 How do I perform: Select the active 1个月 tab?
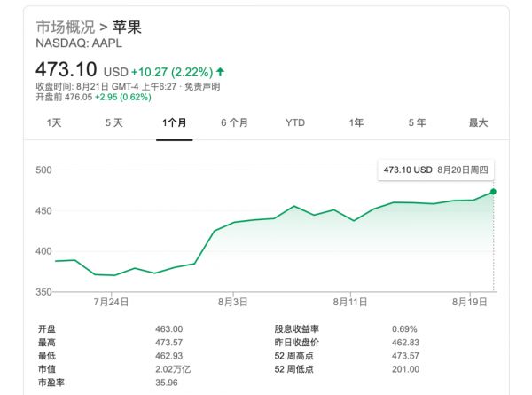(x=174, y=122)
